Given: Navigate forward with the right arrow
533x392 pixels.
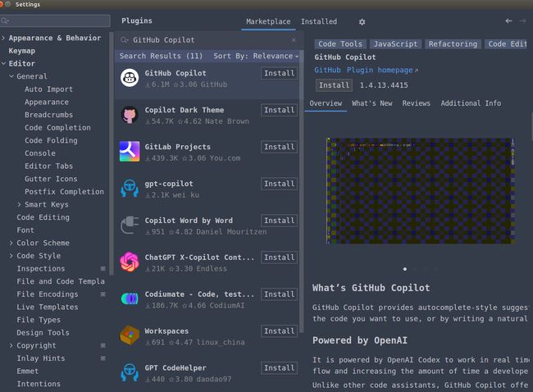Looking at the screenshot, I should 523,21.
